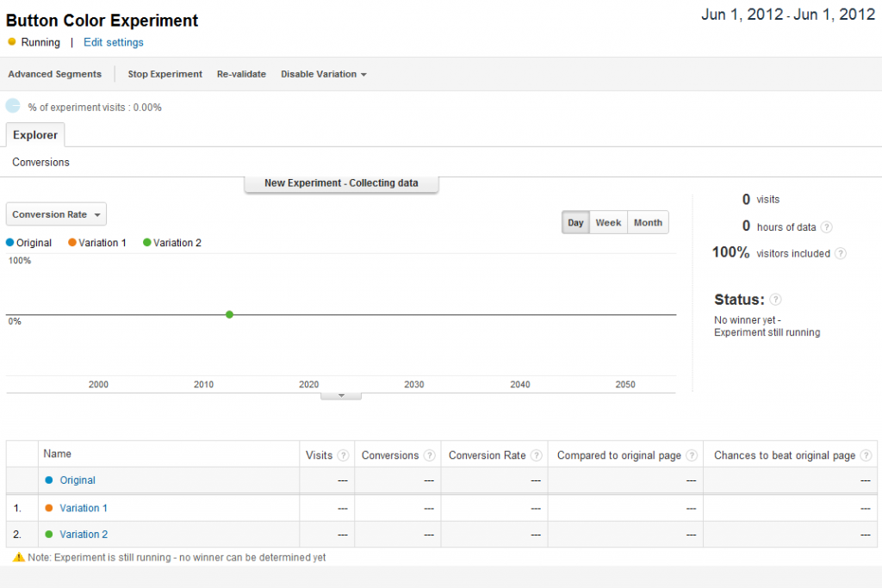Screen dimensions: 882x588
Task: Click the green dot in Variation 2 row
Action: [49, 534]
